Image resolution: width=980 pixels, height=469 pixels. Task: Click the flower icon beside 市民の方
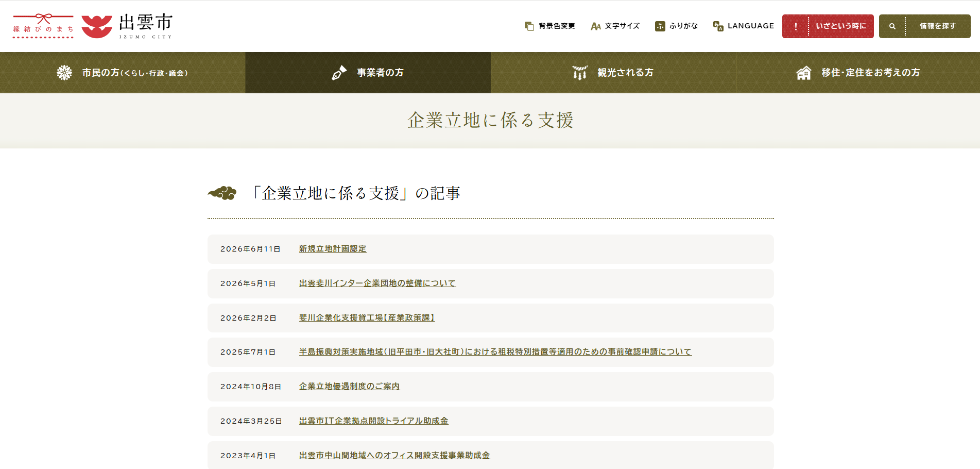(x=64, y=73)
